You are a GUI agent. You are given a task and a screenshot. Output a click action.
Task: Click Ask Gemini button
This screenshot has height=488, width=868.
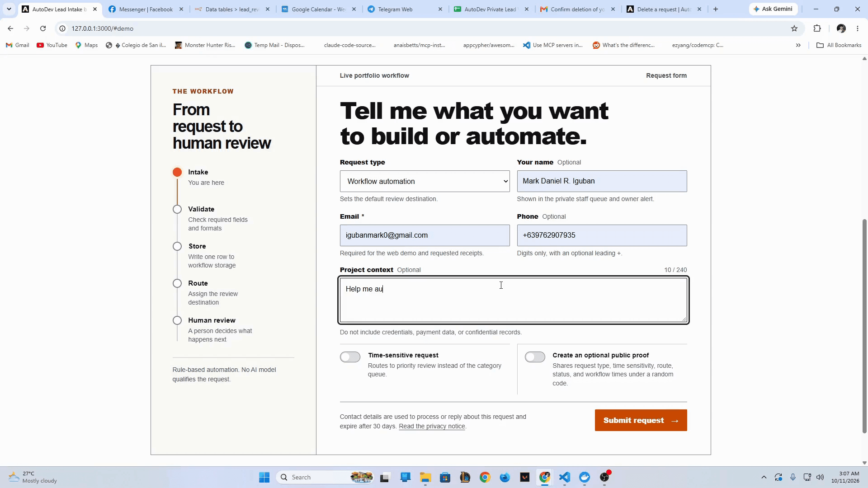[773, 9]
